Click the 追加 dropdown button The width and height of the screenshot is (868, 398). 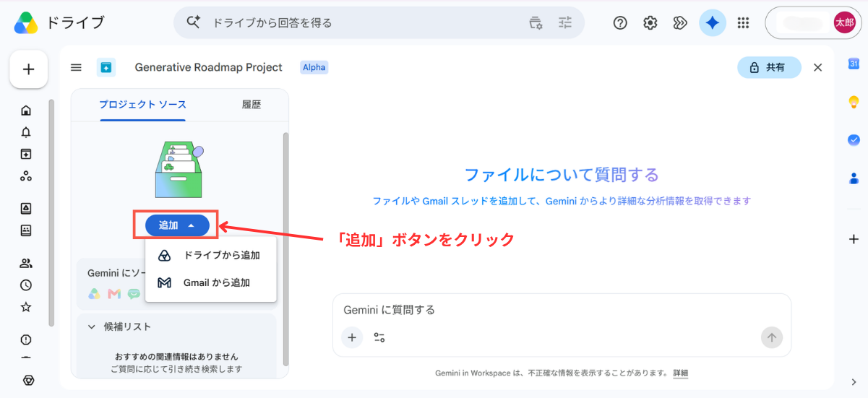(177, 225)
